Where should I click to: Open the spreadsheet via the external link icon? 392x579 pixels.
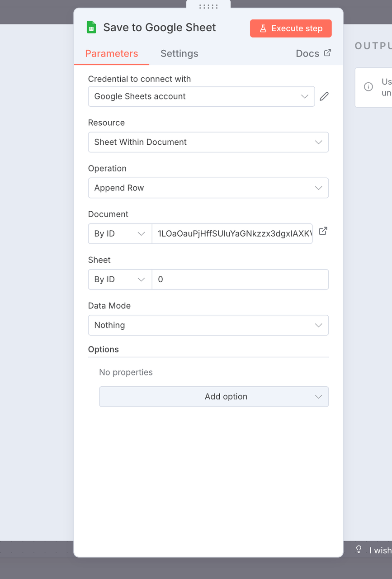pos(323,231)
